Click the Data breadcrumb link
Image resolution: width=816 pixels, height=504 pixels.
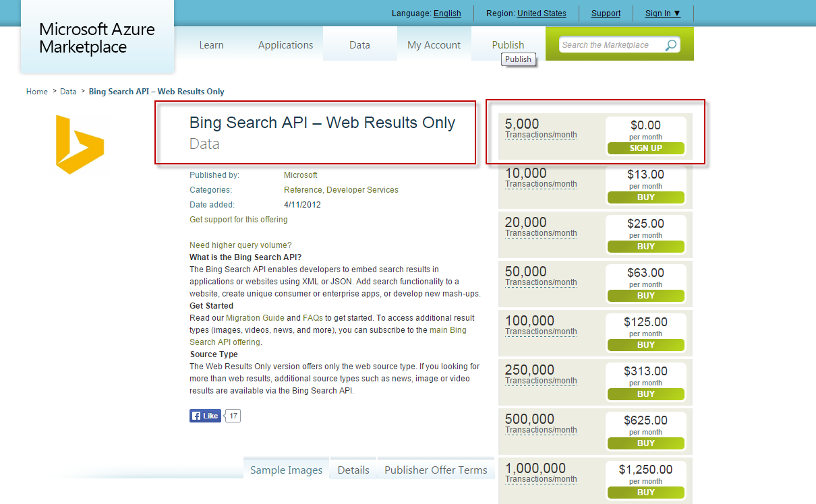click(x=68, y=92)
